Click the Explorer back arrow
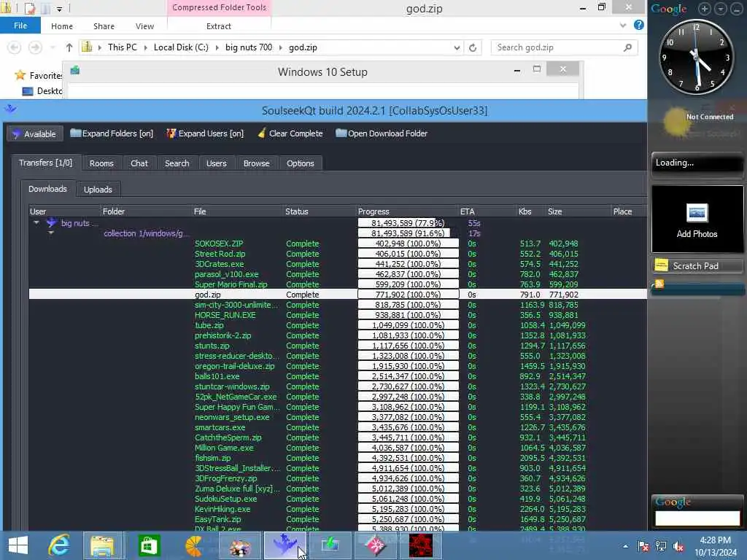Viewport: 747px width, 560px height. pos(15,47)
